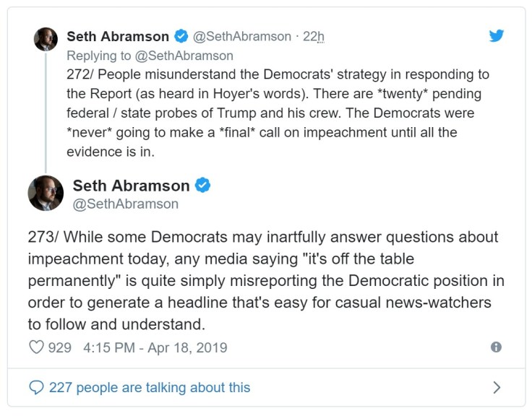Click the @SethAbramson handle under the large name
The image size is (532, 416).
tap(125, 204)
